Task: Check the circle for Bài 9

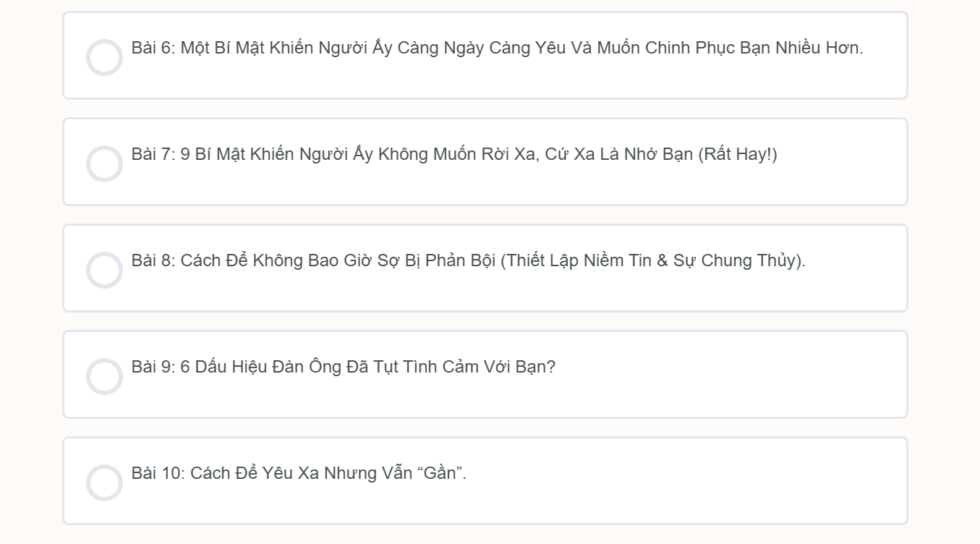Action: 104,376
